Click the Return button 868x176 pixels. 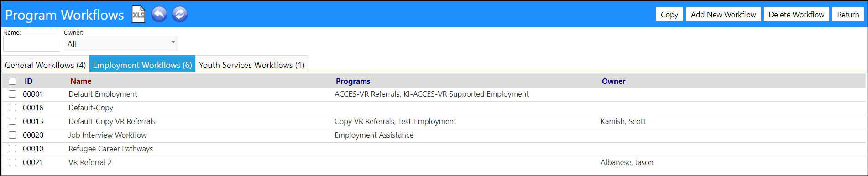coord(848,15)
